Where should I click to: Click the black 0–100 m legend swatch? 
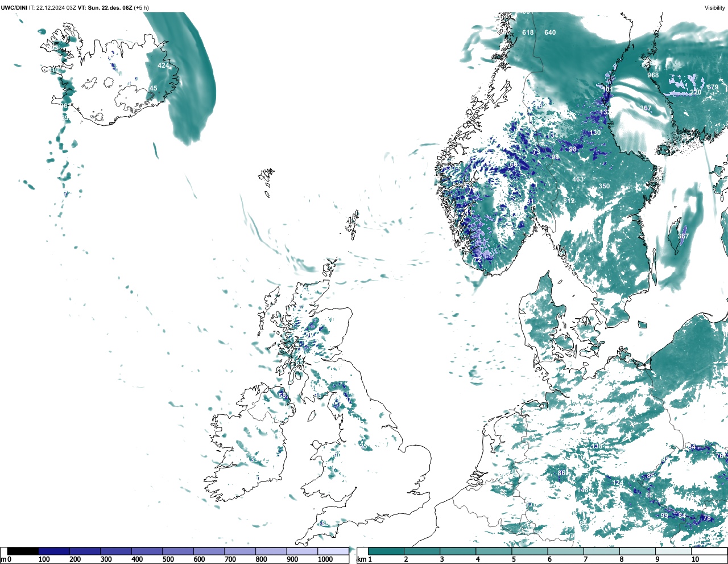click(x=23, y=551)
